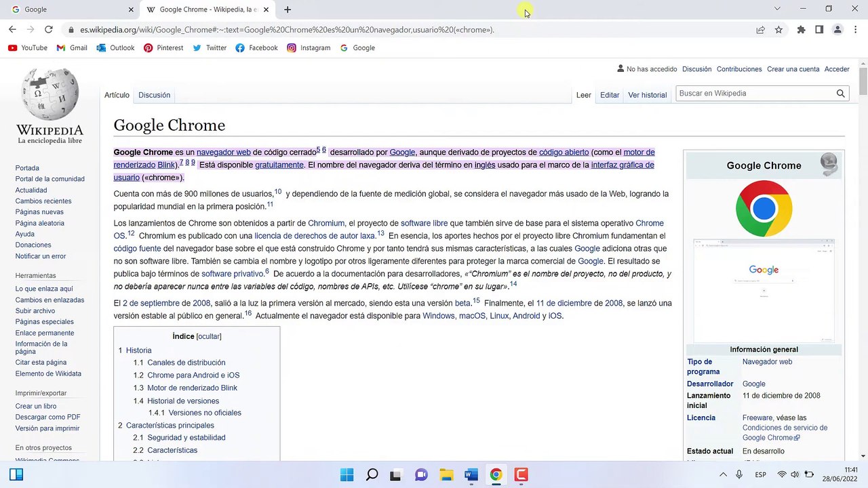Open taskbar Search magnifier
The image size is (868, 488).
click(x=372, y=474)
